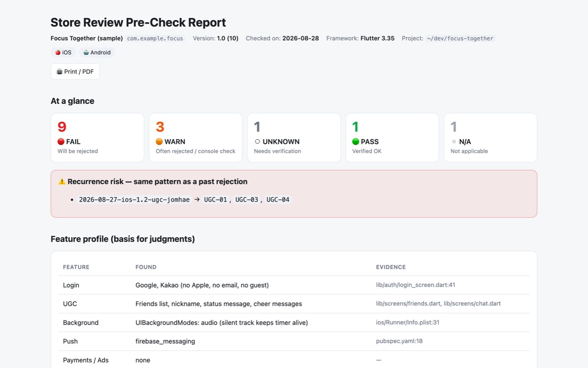Click the lib/screens/friends.dart evidence entry

pyautogui.click(x=408, y=304)
